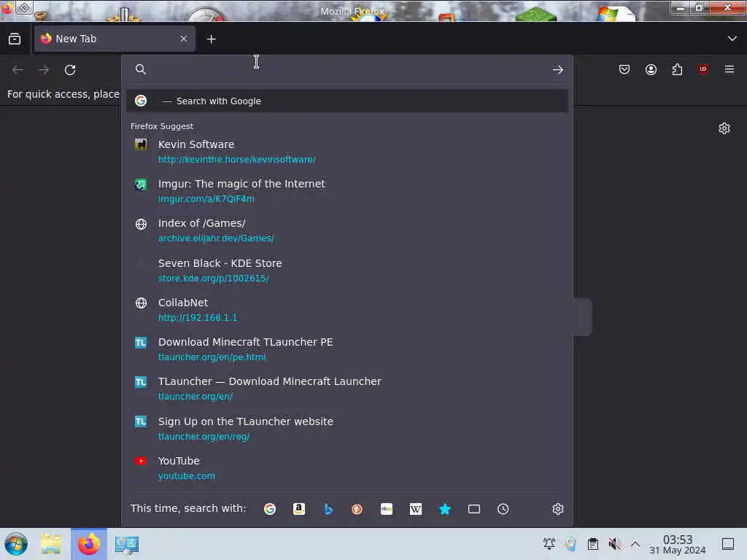Open Sign Up on the TLauncher website
This screenshot has height=560, width=747.
(x=347, y=428)
